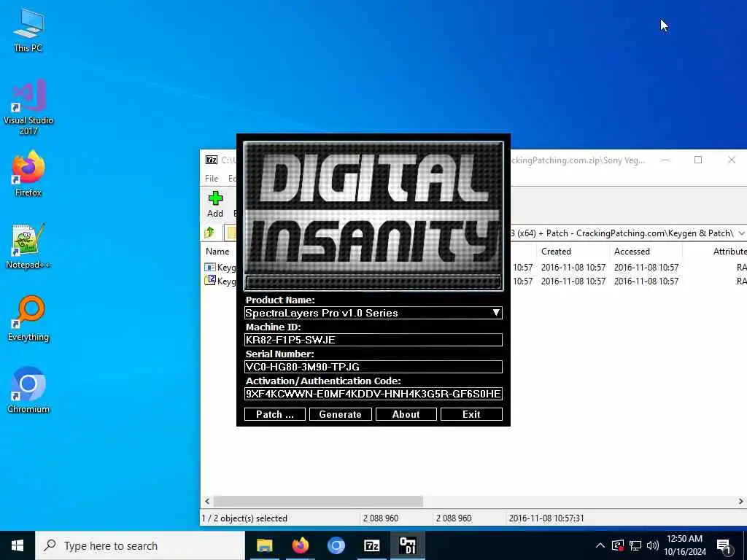The height and width of the screenshot is (560, 747).
Task: Click the Generate button
Action: pyautogui.click(x=340, y=414)
